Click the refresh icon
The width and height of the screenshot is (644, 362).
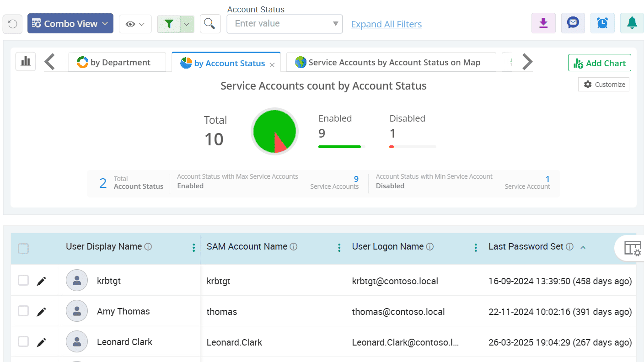pyautogui.click(x=12, y=23)
